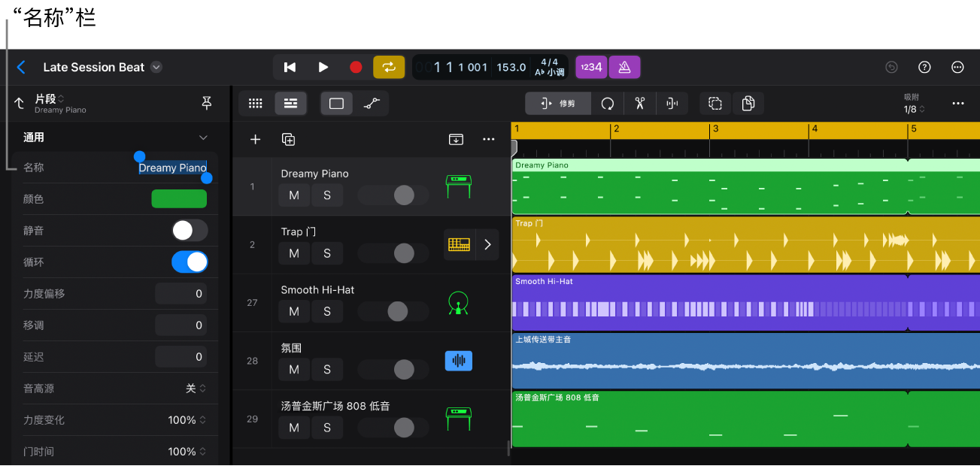Select the 上城传送带主音 audio region
Viewport: 980px width, 466px height.
[x=745, y=361]
